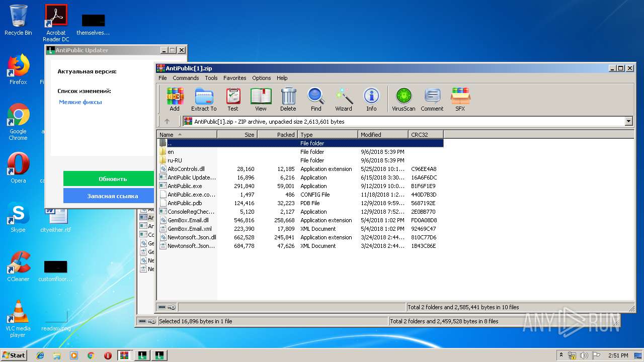Open VLC media player shortcut
This screenshot has height=362, width=644.
coord(18,319)
